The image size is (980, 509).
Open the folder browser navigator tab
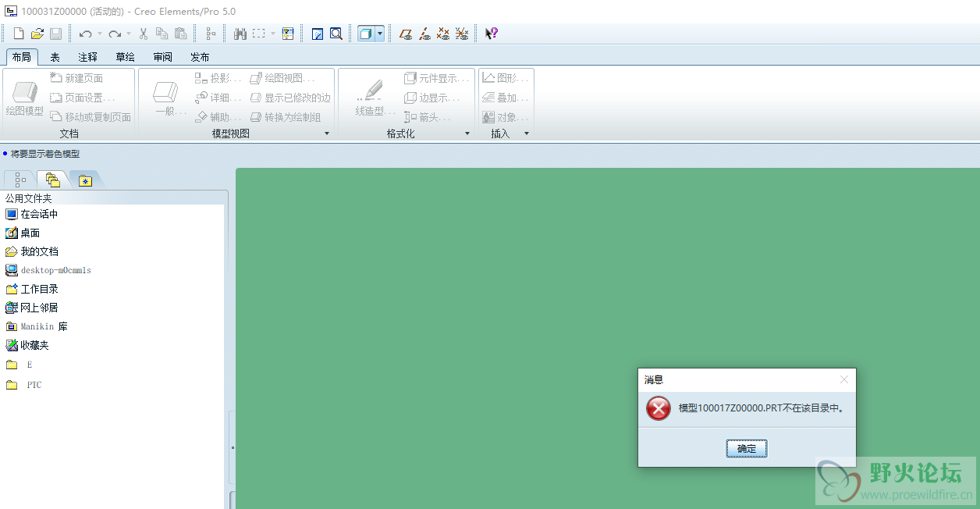tap(52, 180)
